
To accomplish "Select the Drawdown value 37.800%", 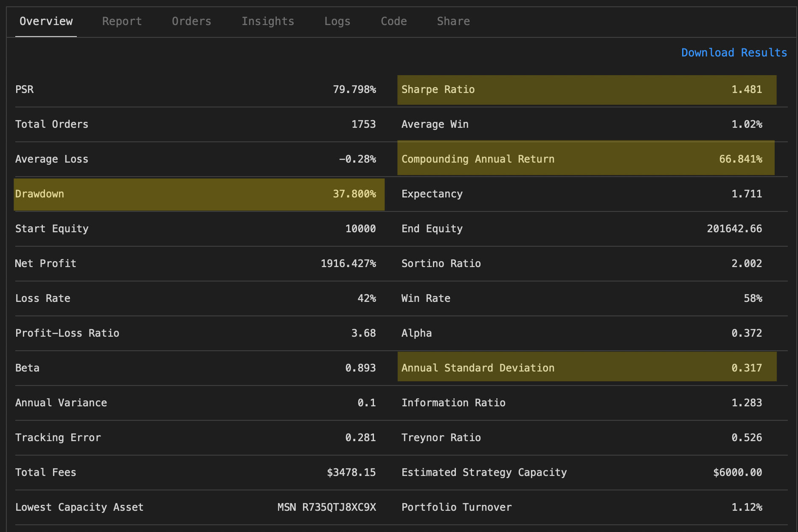I will (x=354, y=194).
